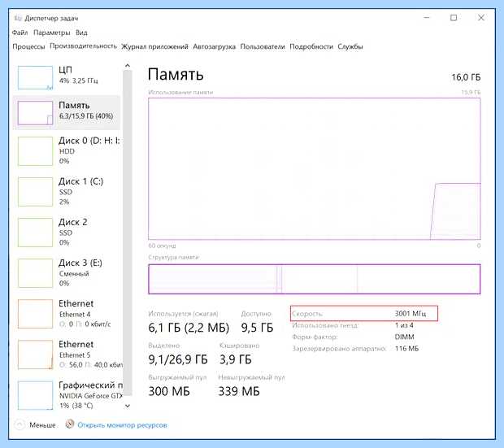Select the Диск 1 (C:) graph thumbnail
Screen dimensions: 504x448
pyautogui.click(x=35, y=192)
